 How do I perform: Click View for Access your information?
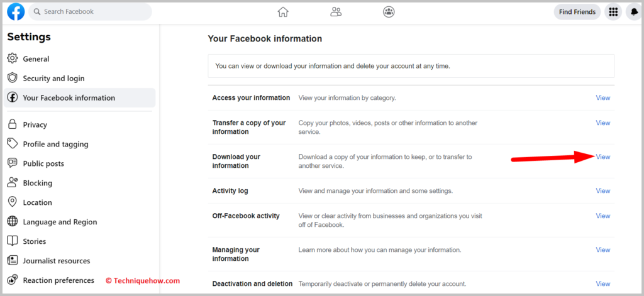[603, 97]
